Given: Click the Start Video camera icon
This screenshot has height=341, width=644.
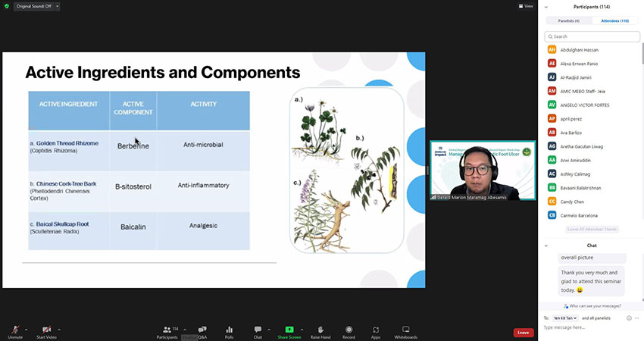Looking at the screenshot, I should pos(47,330).
